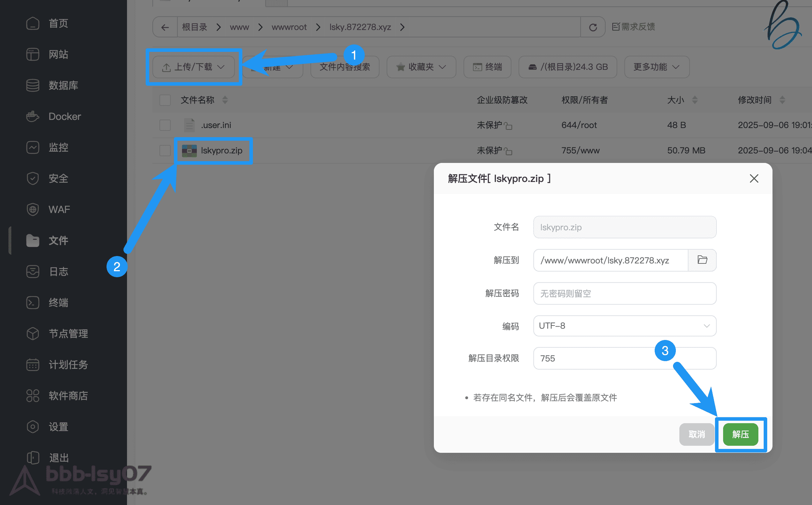The width and height of the screenshot is (812, 505).
Task: Open the folder picker next to 解压到 path
Action: click(x=702, y=260)
